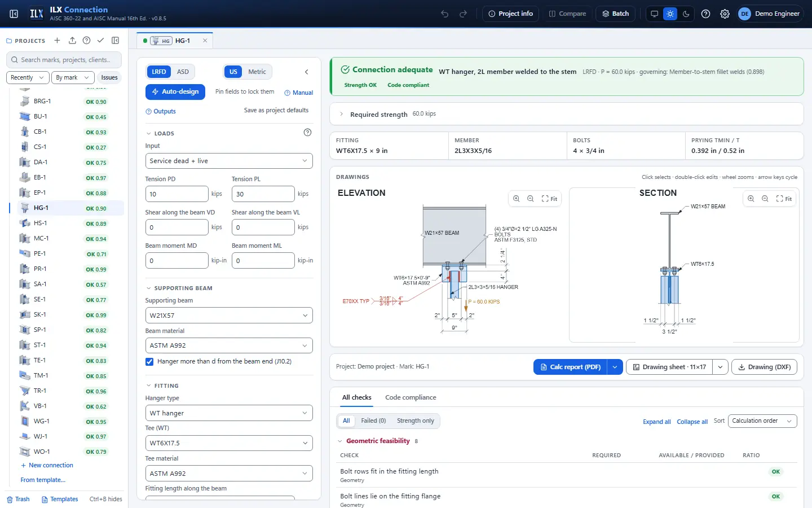Screen dimensions: 812x508
Task: Open Loads section help icon
Action: point(307,133)
